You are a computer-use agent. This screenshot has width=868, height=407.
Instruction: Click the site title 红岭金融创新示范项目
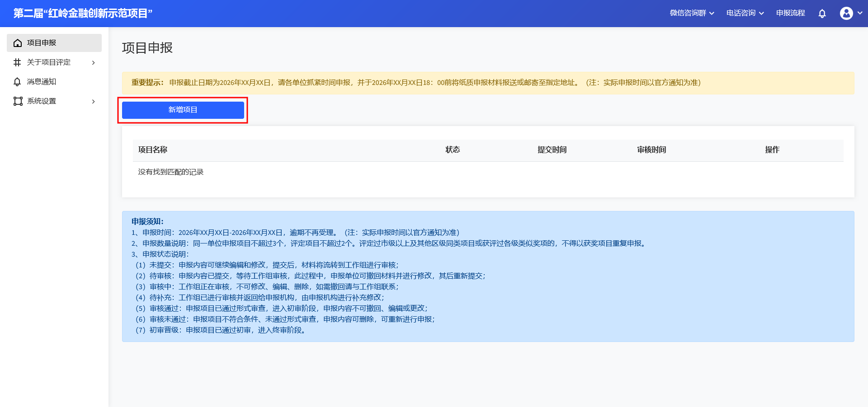(83, 14)
